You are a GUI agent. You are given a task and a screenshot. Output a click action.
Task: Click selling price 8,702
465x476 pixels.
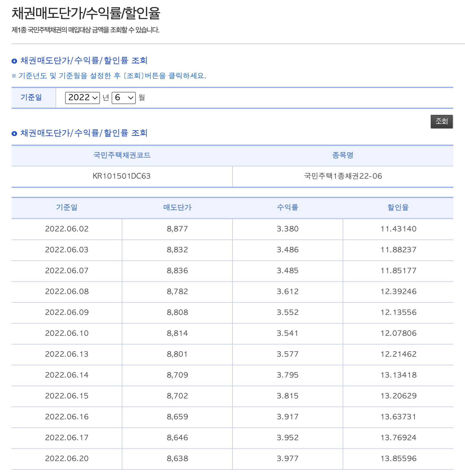point(177,396)
